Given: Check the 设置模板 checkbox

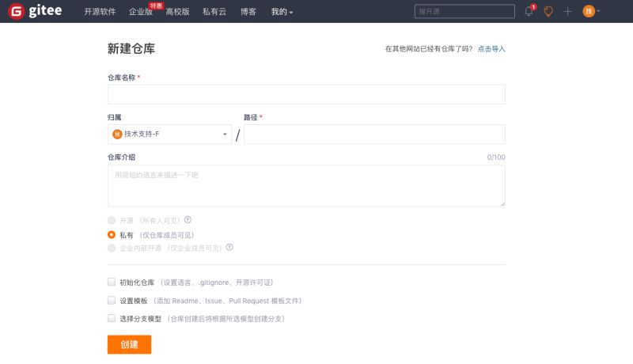Looking at the screenshot, I should click(x=112, y=300).
